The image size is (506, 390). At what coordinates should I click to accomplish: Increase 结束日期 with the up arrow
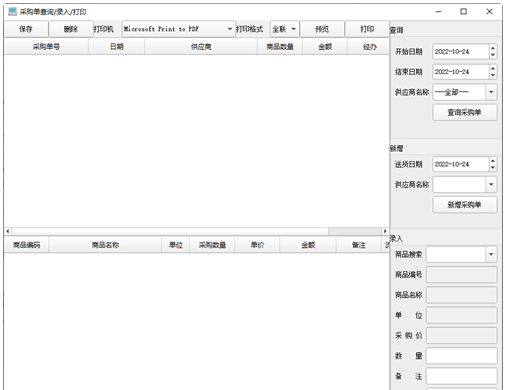click(493, 68)
